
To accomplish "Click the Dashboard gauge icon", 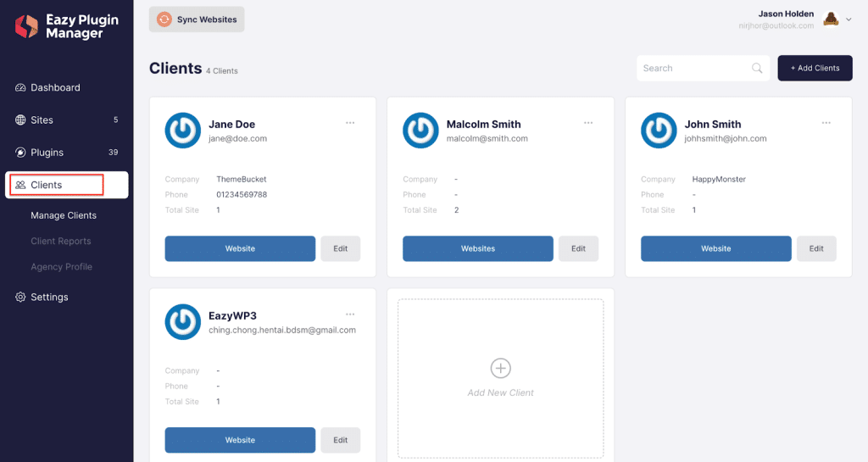I will 20,87.
